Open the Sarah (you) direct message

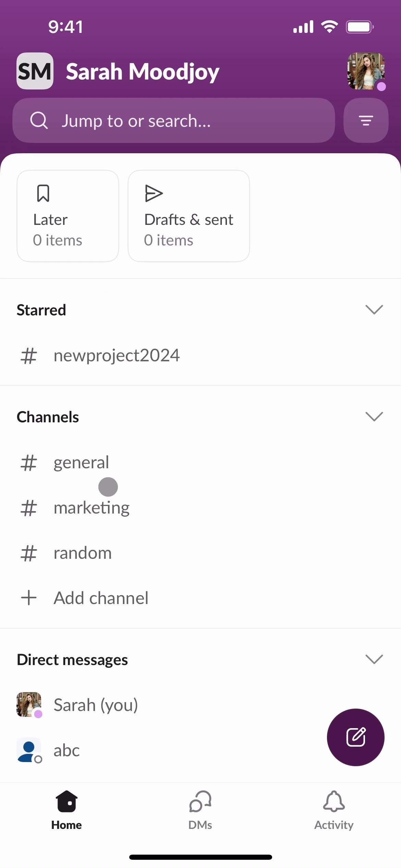[x=96, y=705]
